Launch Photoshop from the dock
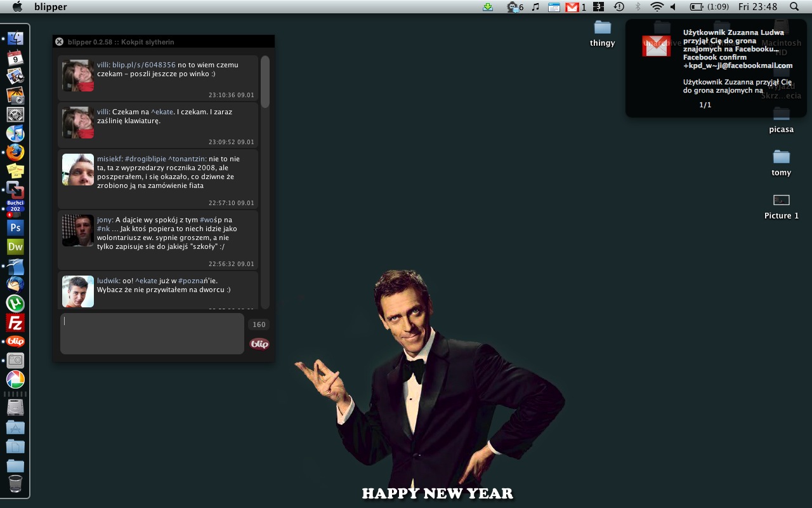Screen dimensions: 812x508 [15, 227]
